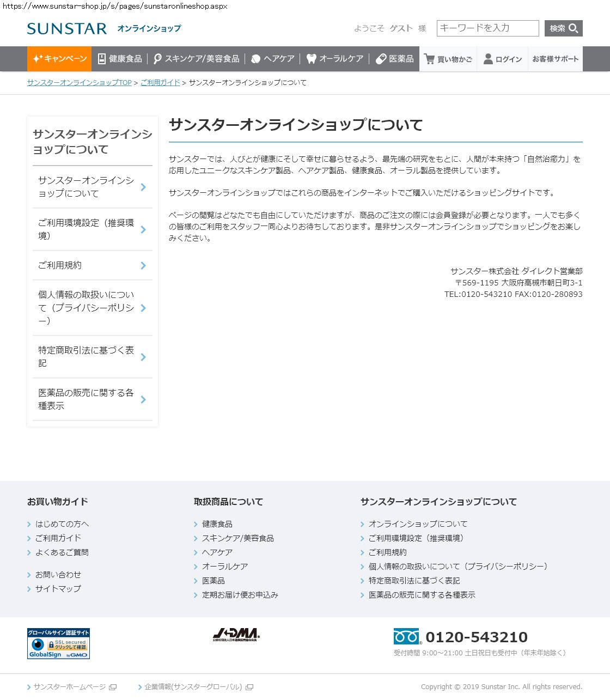Click the ログイン person icon button
610x700 pixels.
(503, 59)
